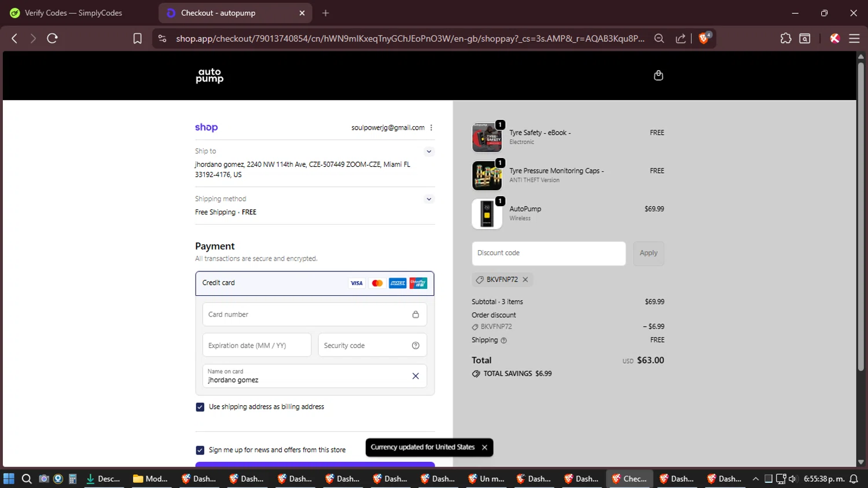The image size is (868, 488).
Task: Open the Windows notifications bell
Action: point(854,479)
